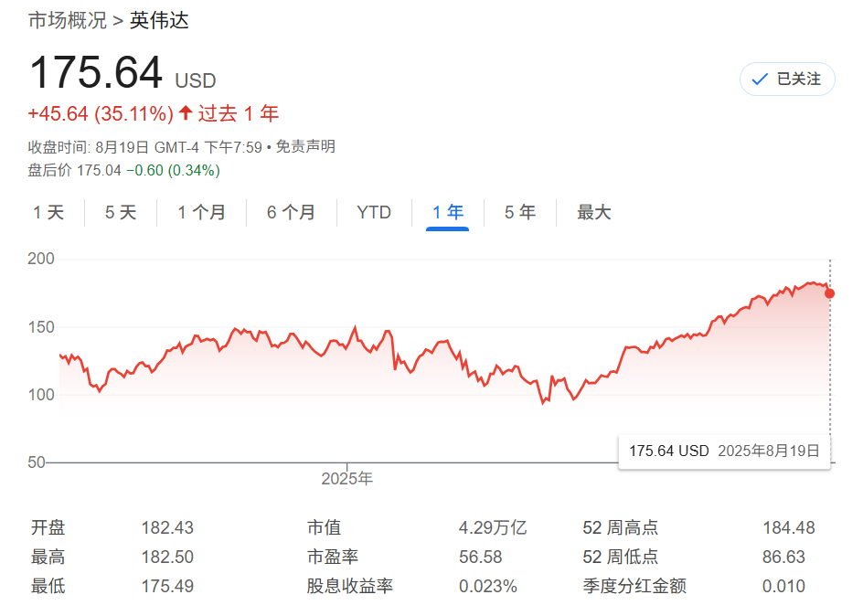
Task: Click the 150 y-axis label
Action: (x=41, y=327)
